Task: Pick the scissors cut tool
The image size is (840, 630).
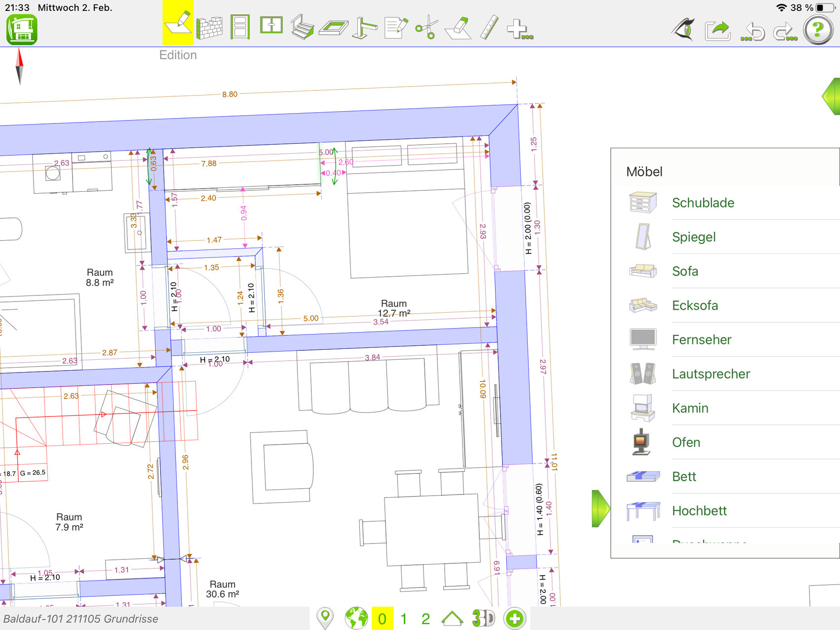Action: pyautogui.click(x=427, y=28)
